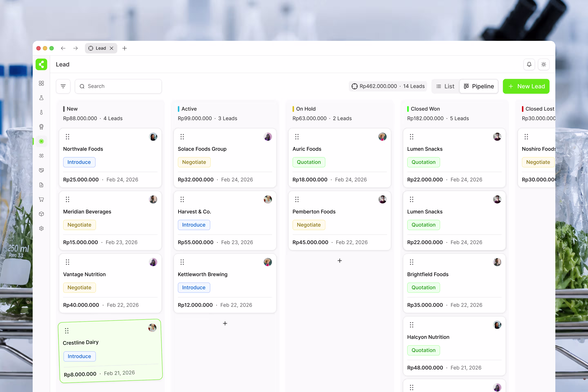The image size is (588, 392).
Task: Open a new tab with the plus
Action: pos(125,48)
